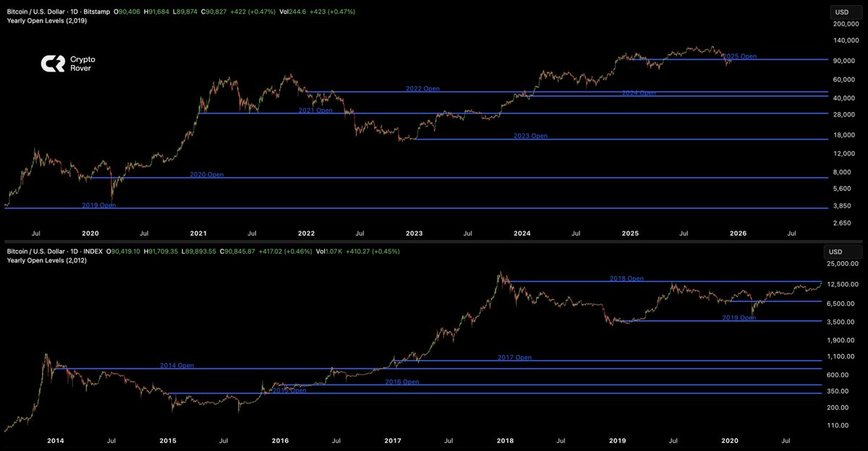Screen dimensions: 868x451
Task: Open the USD currency selector on top chart
Action: pyautogui.click(x=842, y=12)
